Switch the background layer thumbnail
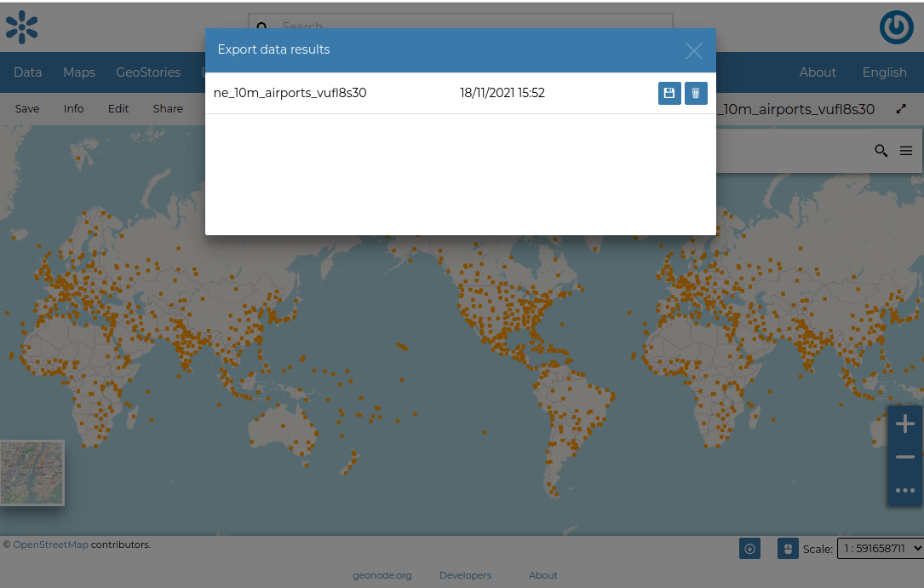The image size is (924, 588). tap(32, 472)
